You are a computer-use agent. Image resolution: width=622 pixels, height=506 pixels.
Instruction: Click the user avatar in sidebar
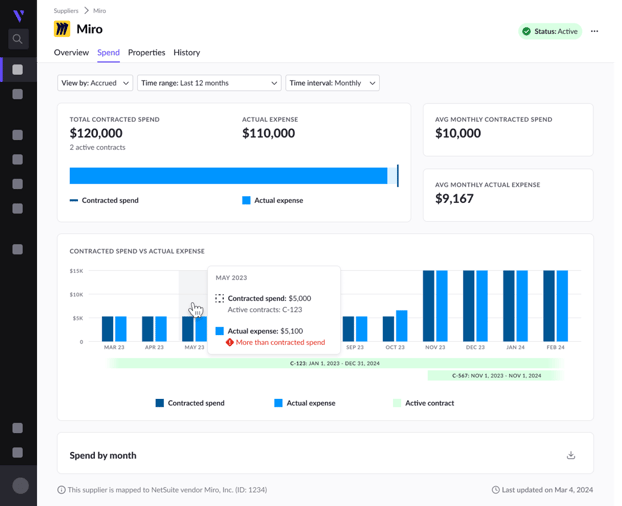coord(20,485)
